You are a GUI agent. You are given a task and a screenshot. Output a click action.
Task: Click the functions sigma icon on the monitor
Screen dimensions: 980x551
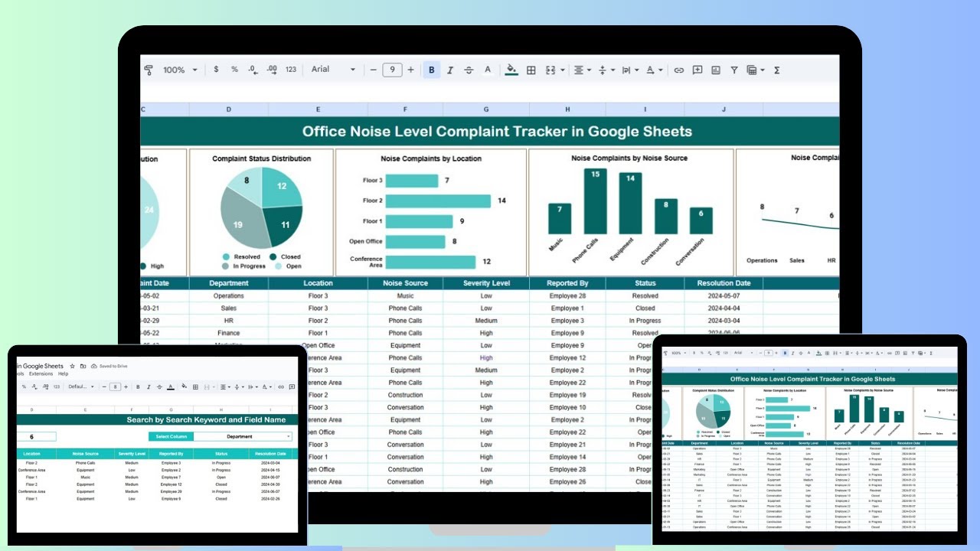(776, 70)
